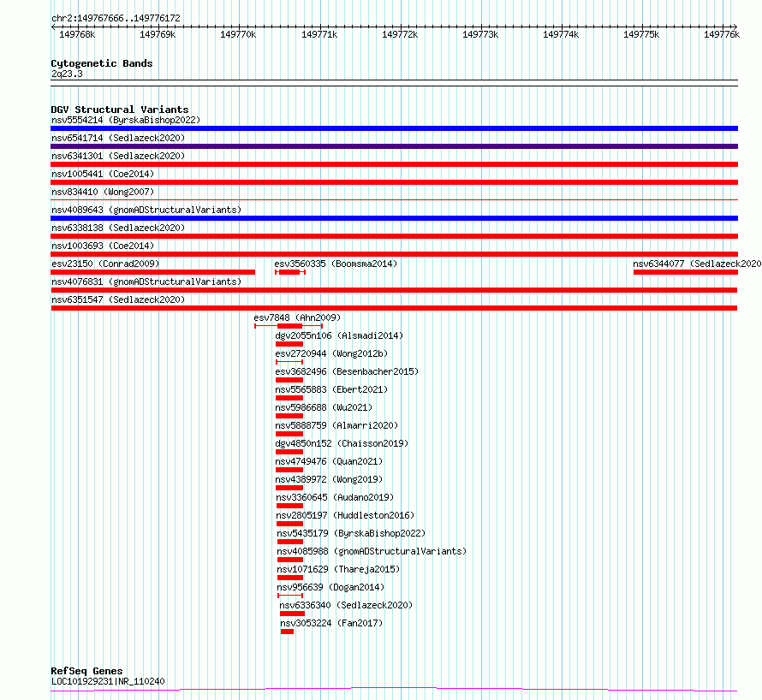The width and height of the screenshot is (762, 700).
Task: Select nsv6336340 (Sedlazeck2020) label
Action: pyautogui.click(x=346, y=605)
